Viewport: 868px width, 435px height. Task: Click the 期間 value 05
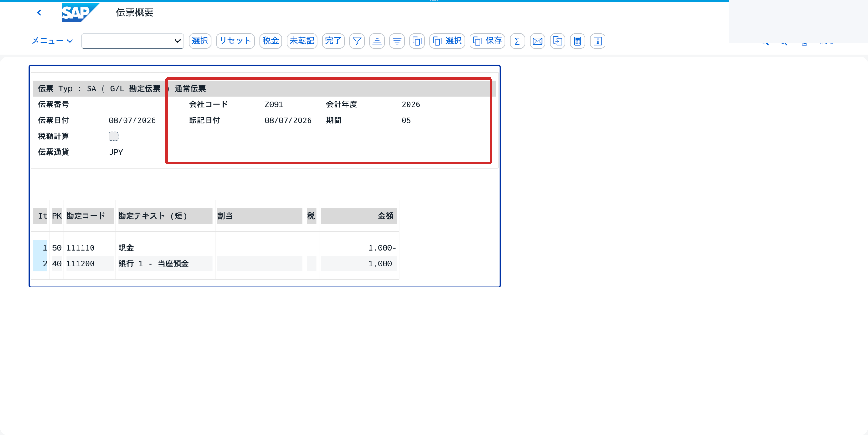pos(406,120)
